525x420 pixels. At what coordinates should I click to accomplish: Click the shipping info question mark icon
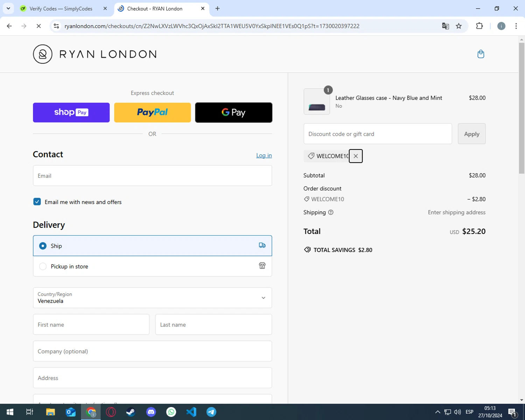coord(331,212)
